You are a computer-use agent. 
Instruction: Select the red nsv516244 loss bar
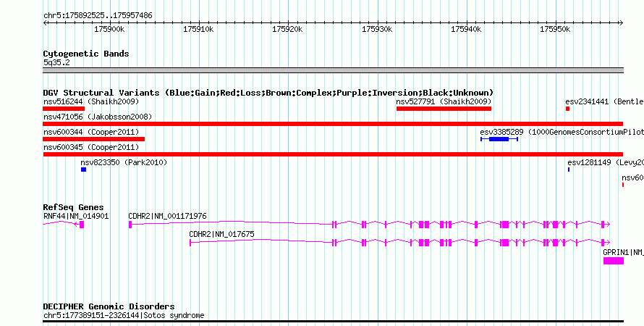(x=64, y=109)
